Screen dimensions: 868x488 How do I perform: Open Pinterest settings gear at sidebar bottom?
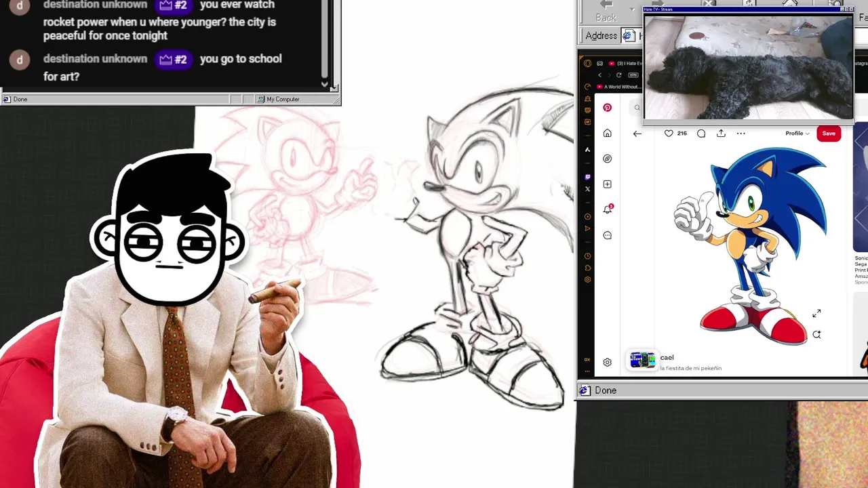(607, 363)
